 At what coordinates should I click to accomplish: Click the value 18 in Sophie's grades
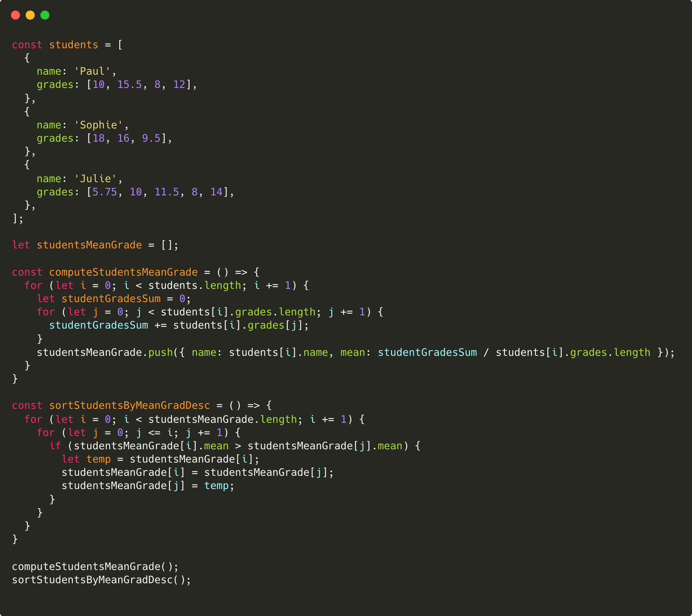[98, 138]
